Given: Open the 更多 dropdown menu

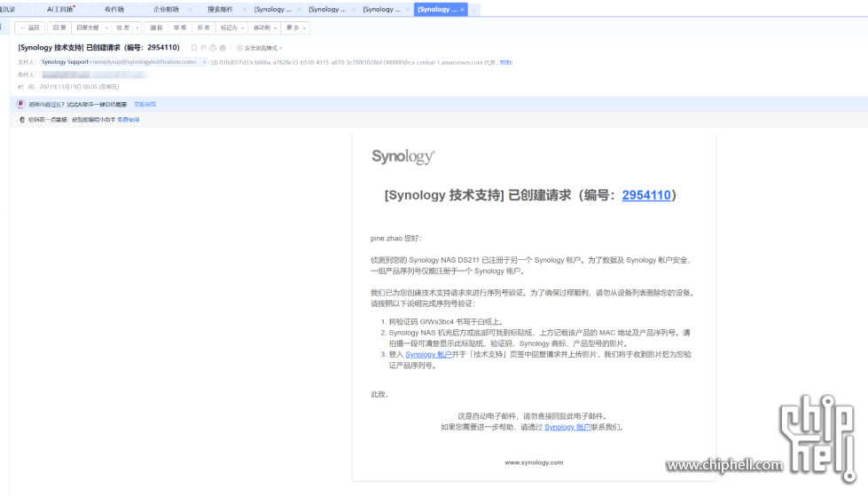Looking at the screenshot, I should pyautogui.click(x=296, y=28).
